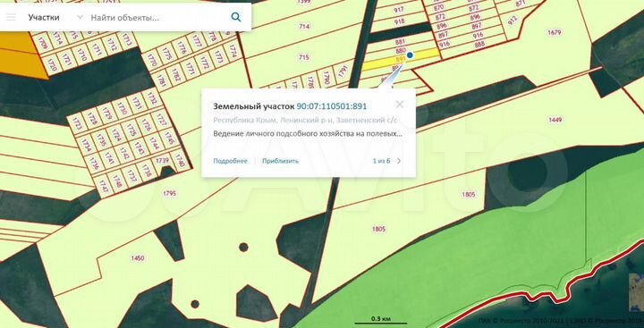Click the 0.3 км scale bar
This screenshot has width=644, height=328.
pos(380,319)
